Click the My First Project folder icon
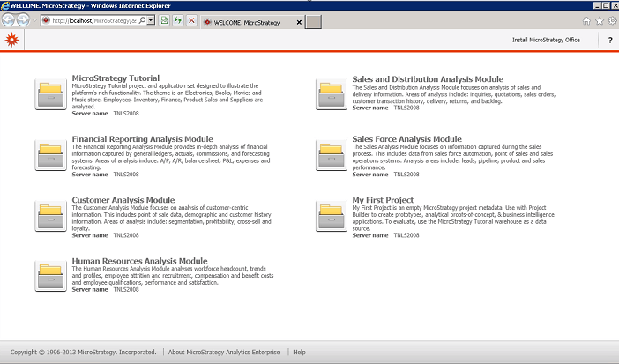Screen dimensions: 619x364 coord(332,216)
